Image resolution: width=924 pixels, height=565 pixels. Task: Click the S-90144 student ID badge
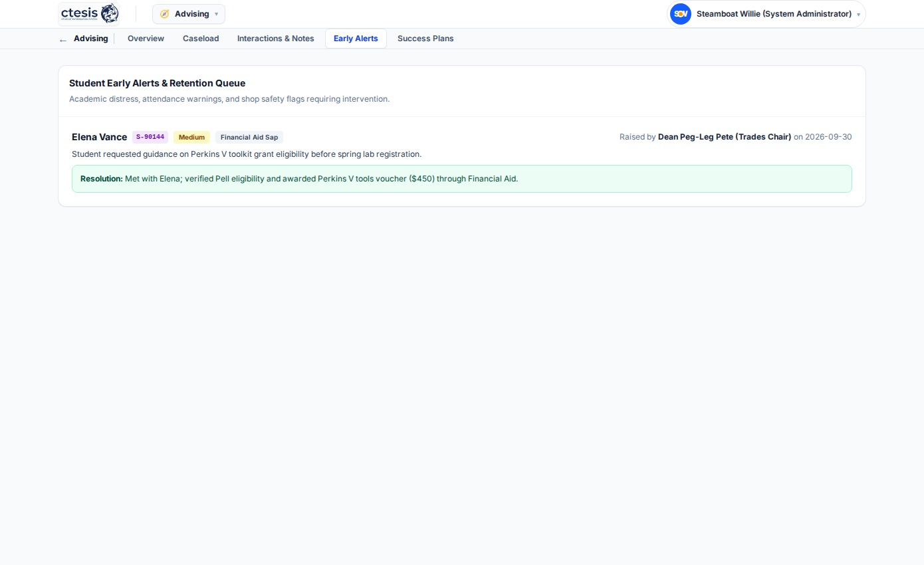tap(150, 137)
